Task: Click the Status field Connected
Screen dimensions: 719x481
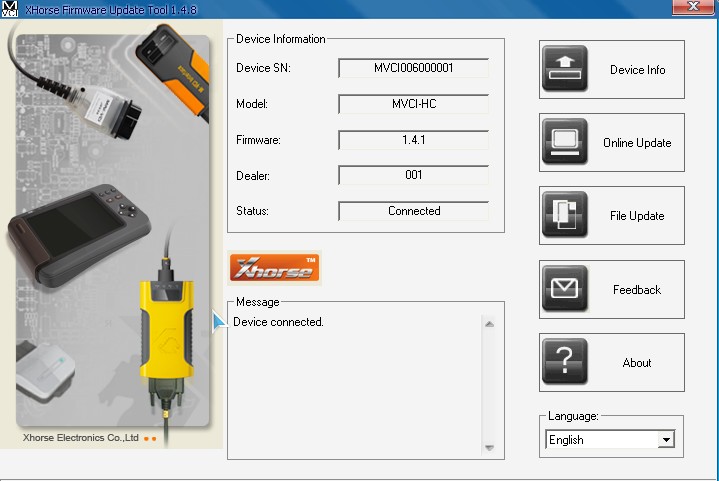Action: 414,211
